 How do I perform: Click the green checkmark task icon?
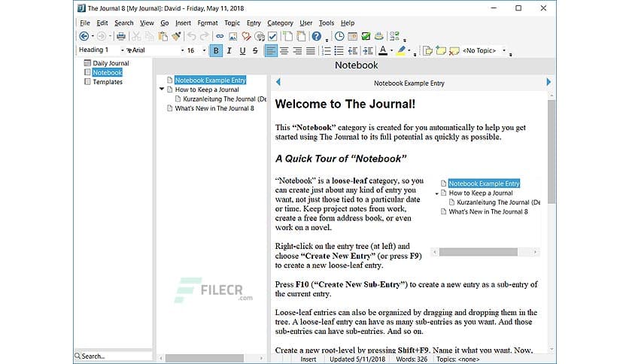click(x=366, y=36)
